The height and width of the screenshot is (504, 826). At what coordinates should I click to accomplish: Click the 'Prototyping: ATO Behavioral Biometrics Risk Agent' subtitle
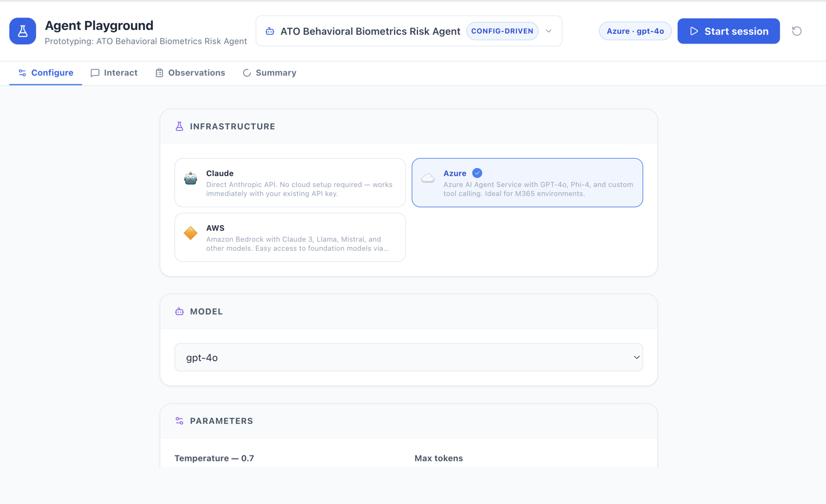click(146, 41)
